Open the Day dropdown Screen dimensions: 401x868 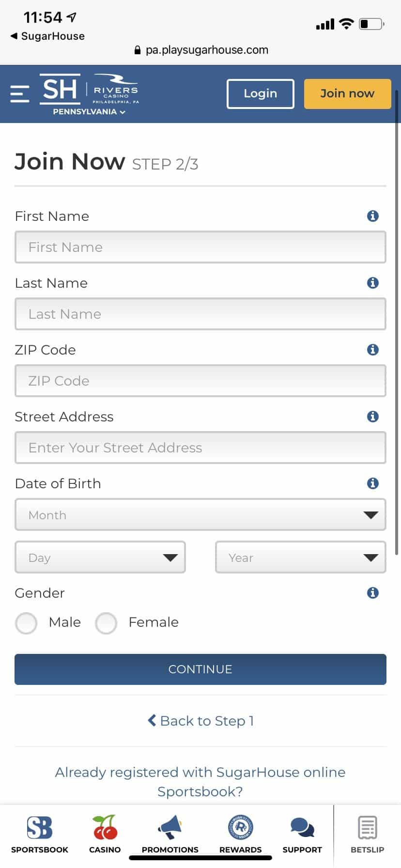tap(100, 558)
